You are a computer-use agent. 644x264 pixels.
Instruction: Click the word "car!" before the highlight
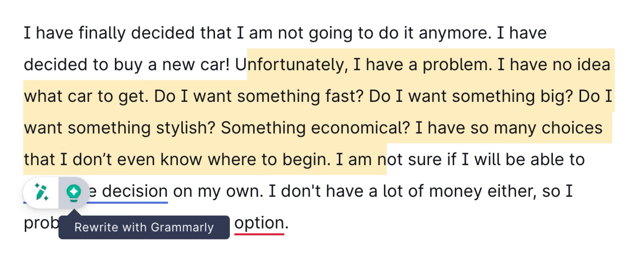click(x=215, y=64)
